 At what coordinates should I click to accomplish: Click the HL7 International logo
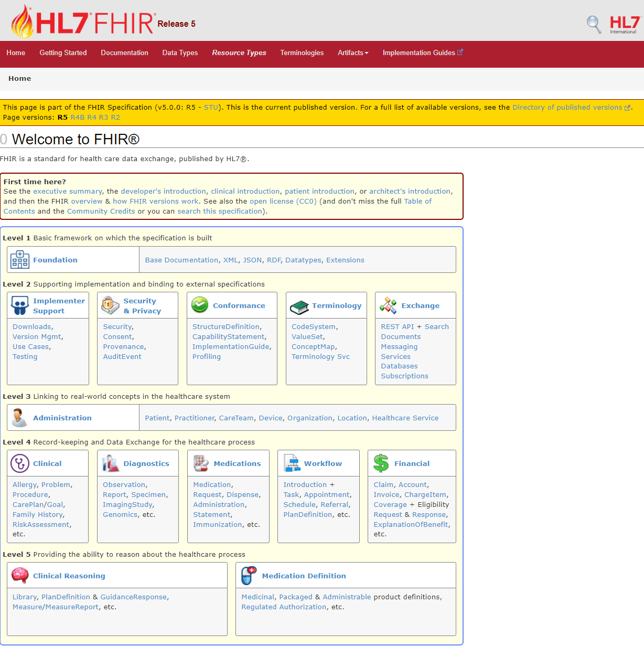coord(624,24)
